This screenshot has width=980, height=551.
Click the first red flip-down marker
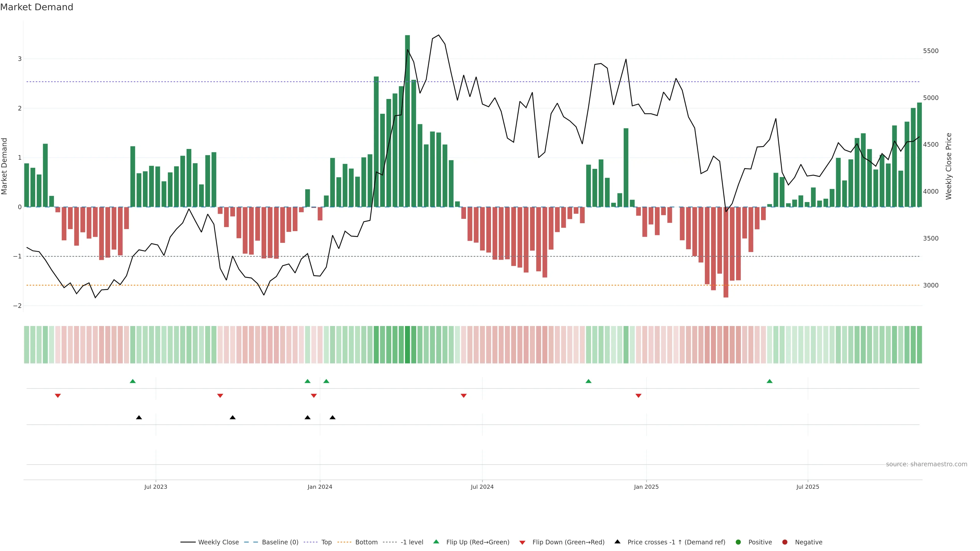point(58,396)
